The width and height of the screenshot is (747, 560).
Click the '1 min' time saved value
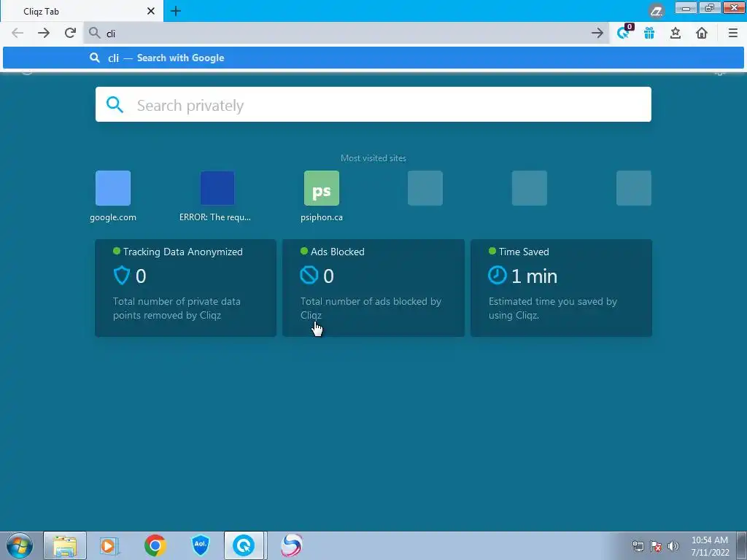click(x=534, y=276)
